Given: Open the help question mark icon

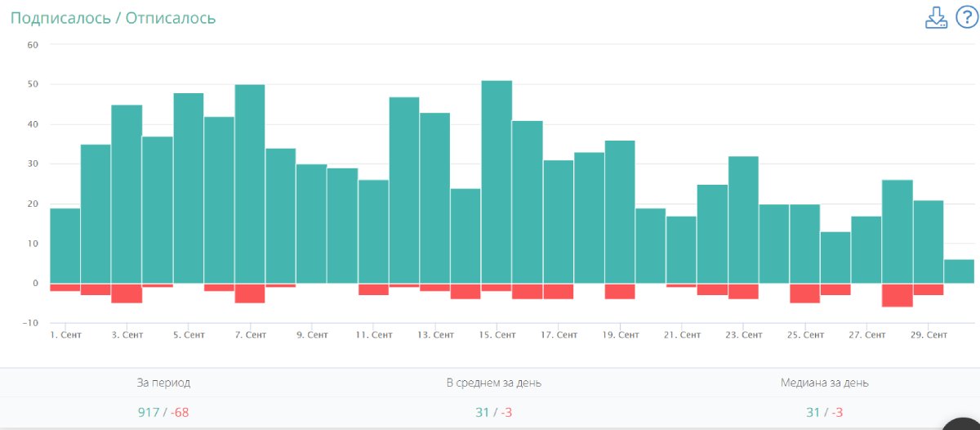Looking at the screenshot, I should [x=966, y=17].
